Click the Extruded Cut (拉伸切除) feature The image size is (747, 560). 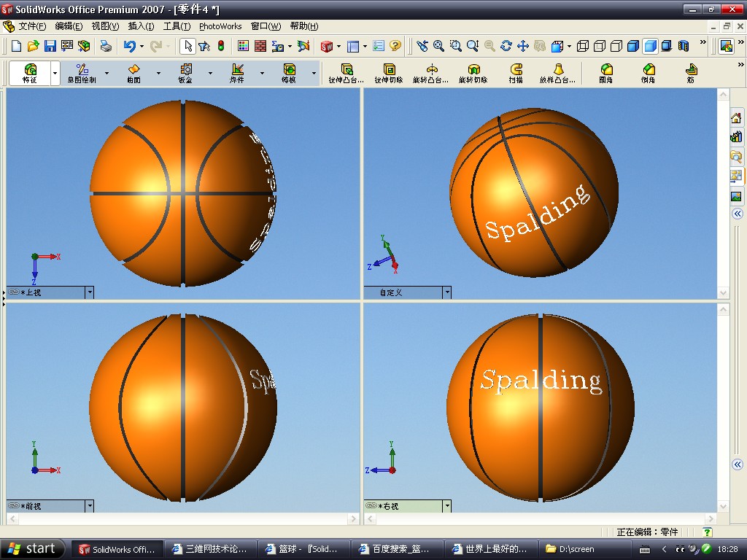389,74
